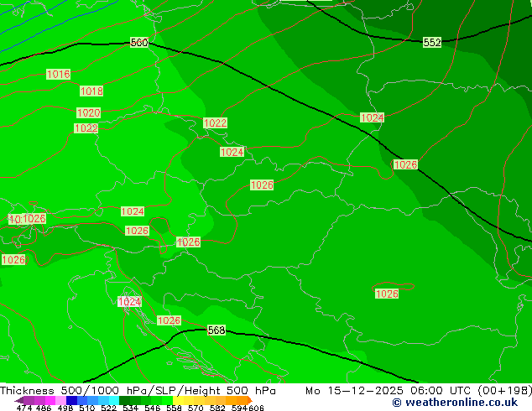This screenshot has width=532, height=411.
Task: Click the legend value 486
Action: (44, 408)
